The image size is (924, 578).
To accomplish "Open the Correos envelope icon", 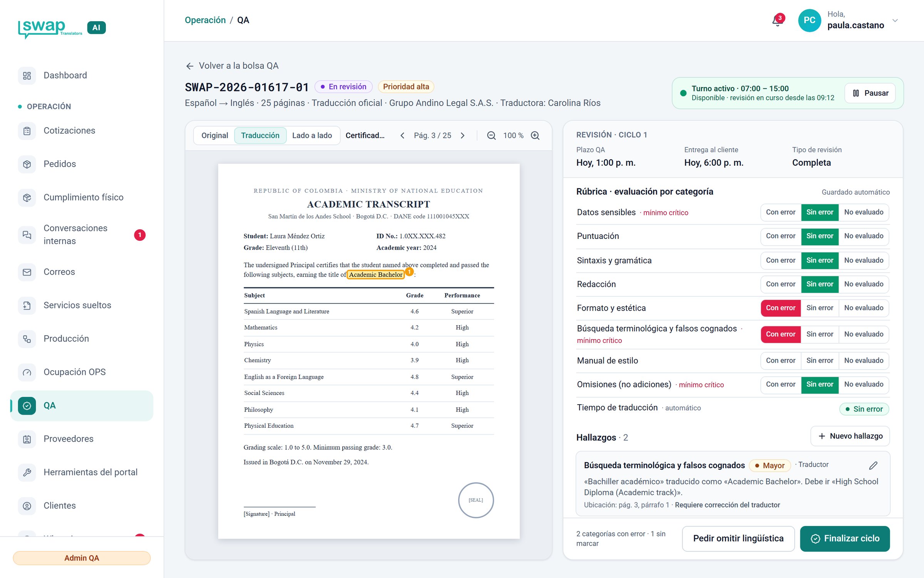I will tap(27, 272).
